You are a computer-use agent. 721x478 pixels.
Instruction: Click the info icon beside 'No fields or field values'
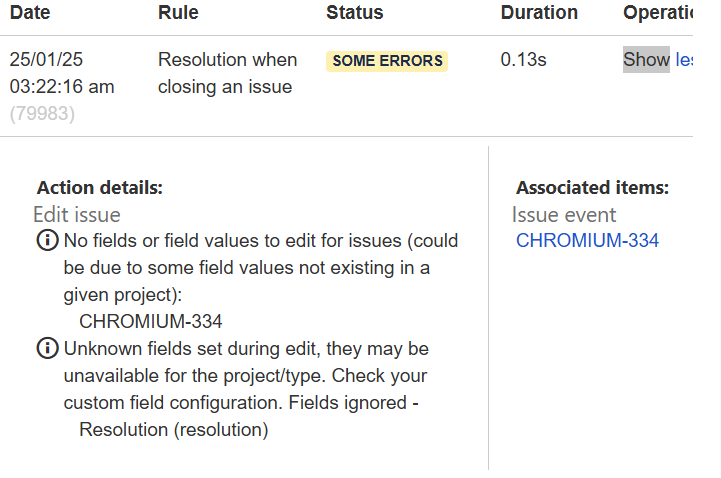point(47,241)
